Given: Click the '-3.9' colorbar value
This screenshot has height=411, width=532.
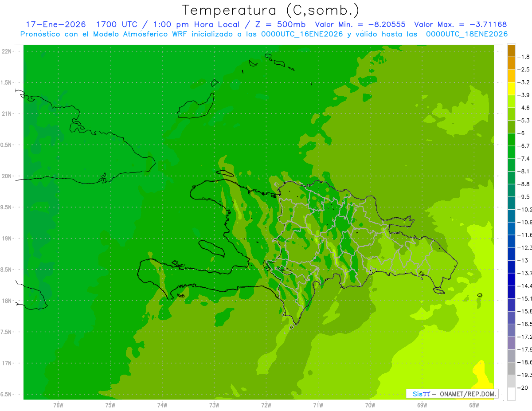Looking at the screenshot, I should (x=524, y=95).
